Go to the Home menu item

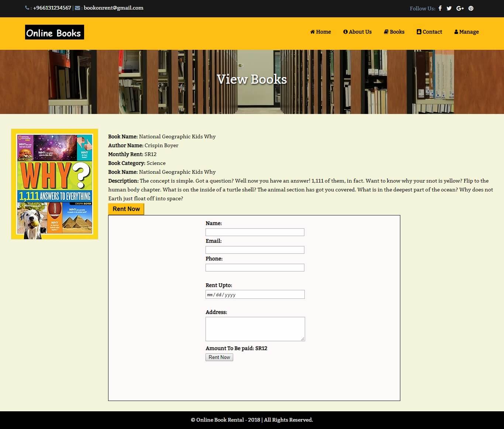(321, 32)
